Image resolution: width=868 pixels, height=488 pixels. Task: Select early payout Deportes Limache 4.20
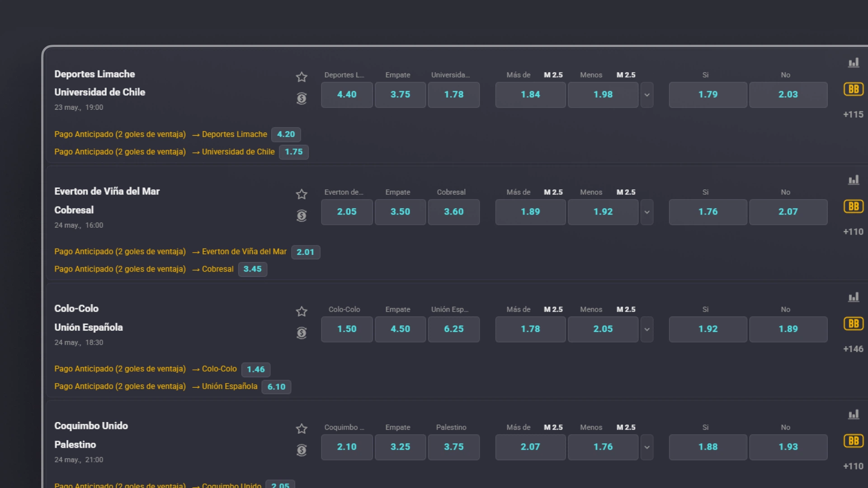point(286,134)
